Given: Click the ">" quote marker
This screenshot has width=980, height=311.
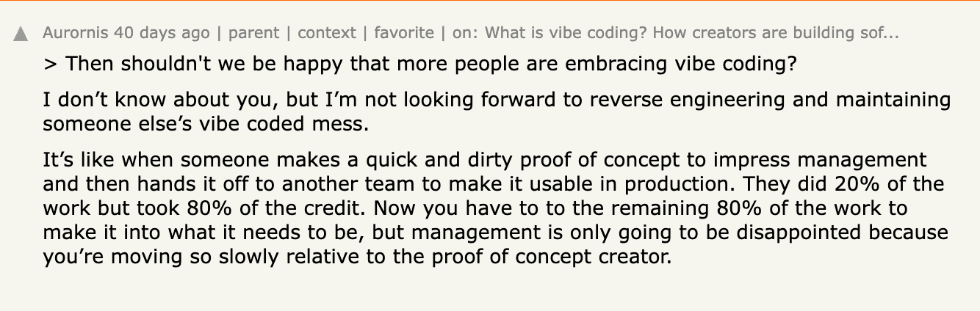Looking at the screenshot, I should click(x=50, y=65).
